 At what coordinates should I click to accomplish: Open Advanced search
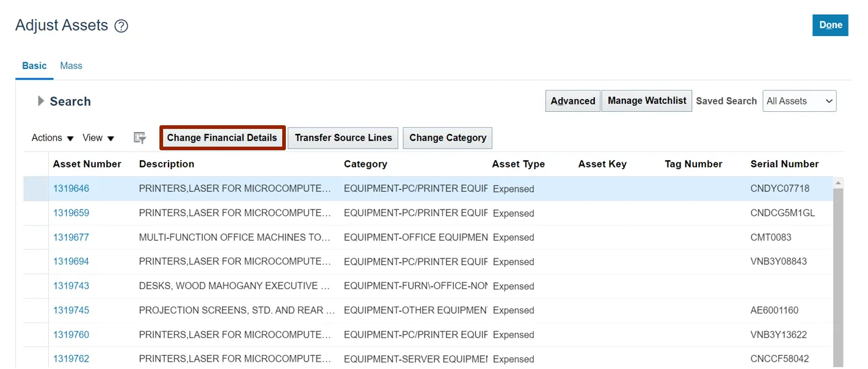tap(572, 101)
